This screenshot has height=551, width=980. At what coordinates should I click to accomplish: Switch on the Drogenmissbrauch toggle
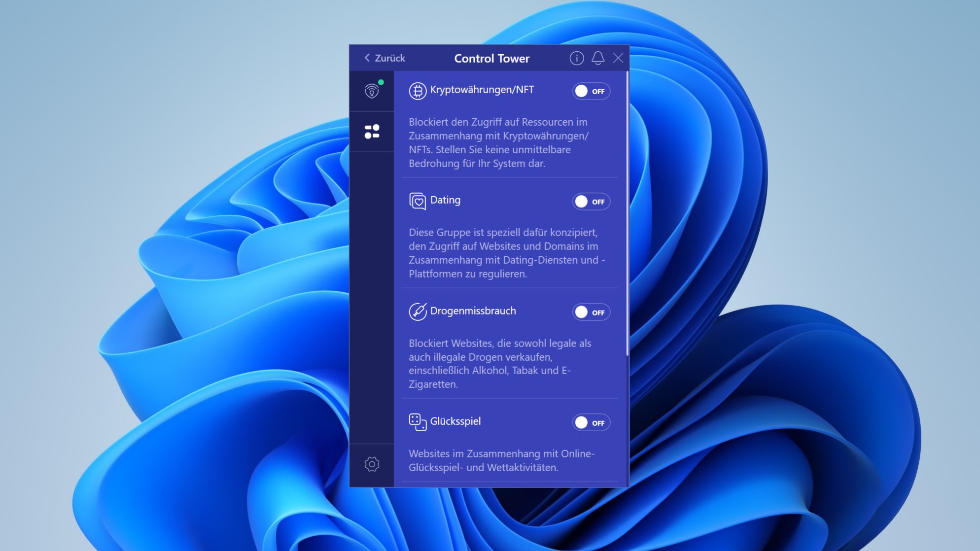(591, 312)
